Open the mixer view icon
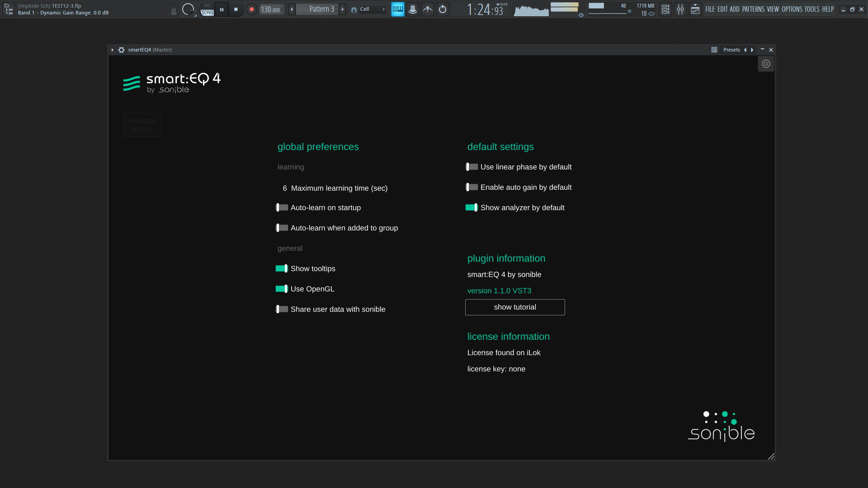Screen dimensions: 868x488 [680, 9]
